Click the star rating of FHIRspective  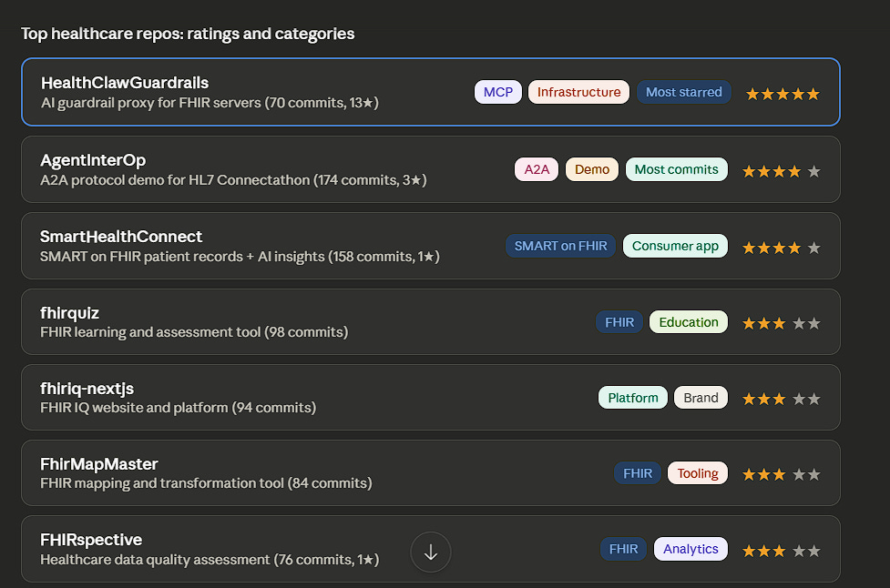click(781, 550)
